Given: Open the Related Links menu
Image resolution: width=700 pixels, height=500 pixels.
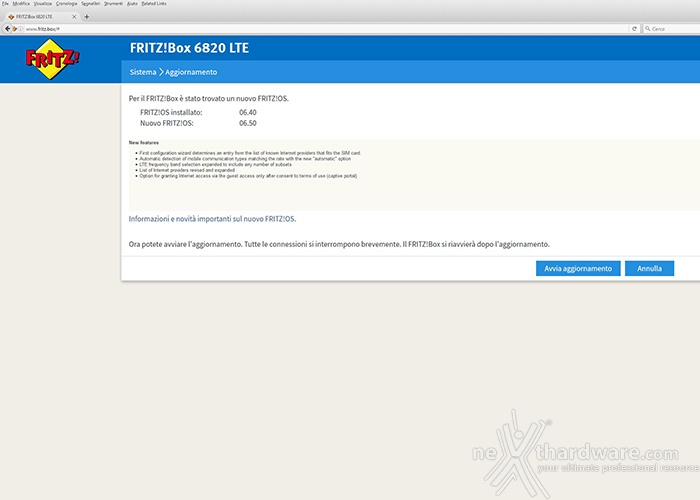Looking at the screenshot, I should pos(154,4).
